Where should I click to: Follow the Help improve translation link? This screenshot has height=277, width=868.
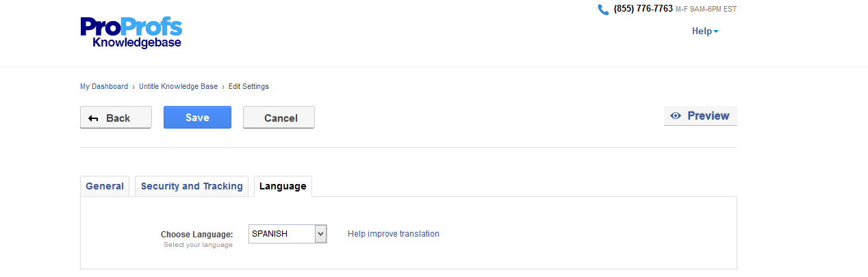[394, 234]
